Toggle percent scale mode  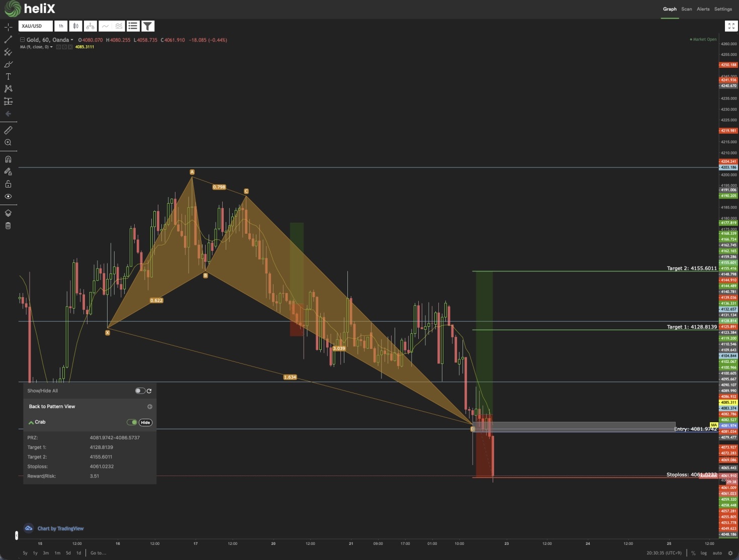click(x=693, y=553)
